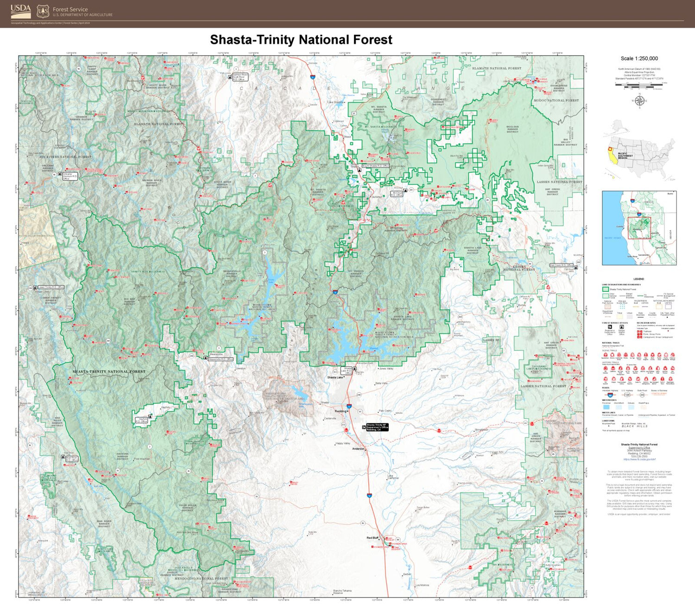
Task: Click the Shasta-Trinity National Forest legend swatch
Action: click(x=606, y=289)
